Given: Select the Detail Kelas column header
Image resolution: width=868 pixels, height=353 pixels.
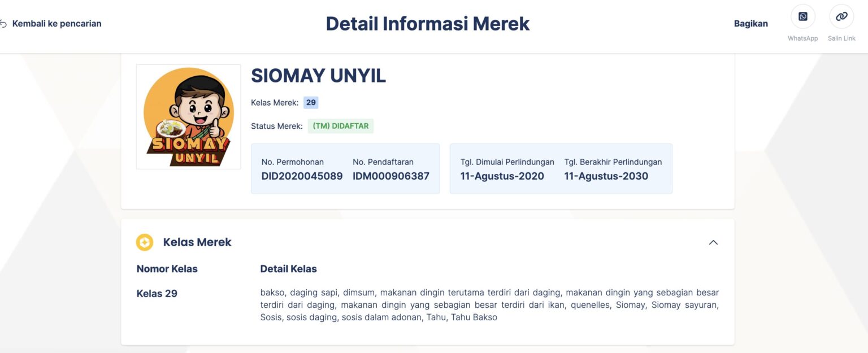Looking at the screenshot, I should [288, 268].
